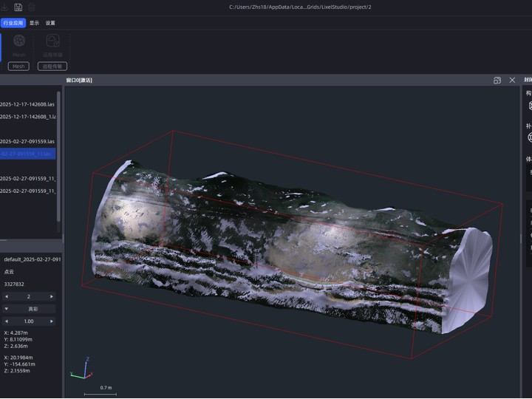
Task: Select the highlighted 02-27-091559_11.las row
Action: coord(28,154)
